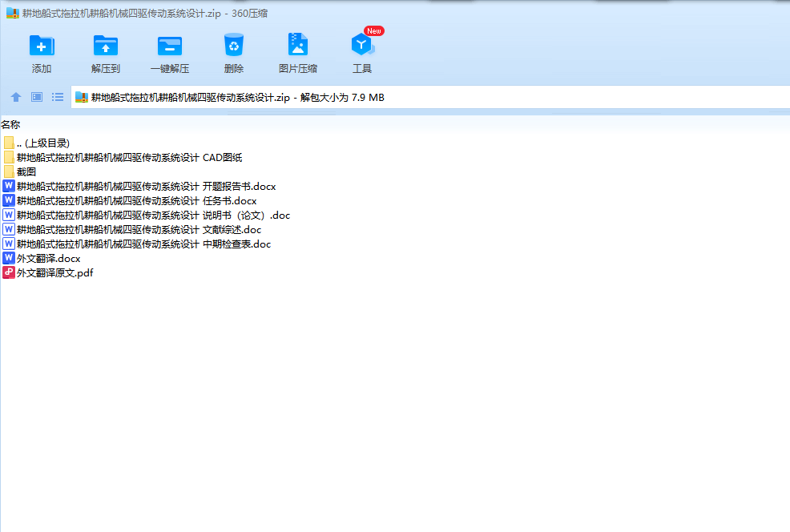Viewport: 790px width, 532px height.
Task: Open the 工具 (Tools) icon marked New
Action: click(362, 45)
